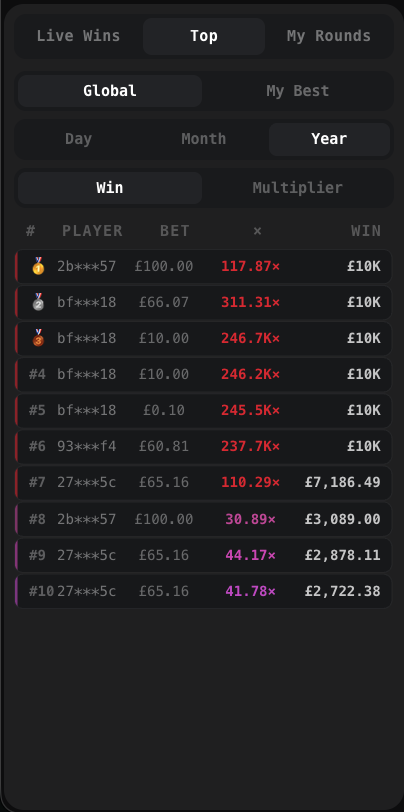Viewport: 404px width, 812px height.
Task: Open the My Rounds tab
Action: [x=329, y=36]
